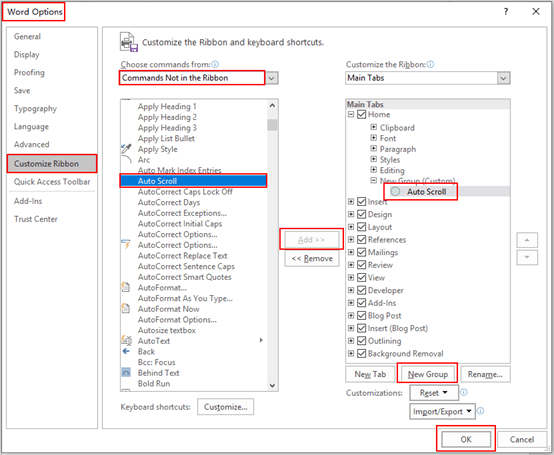Screen dimensions: 554x455
Task: Open the General options category
Action: coord(27,36)
